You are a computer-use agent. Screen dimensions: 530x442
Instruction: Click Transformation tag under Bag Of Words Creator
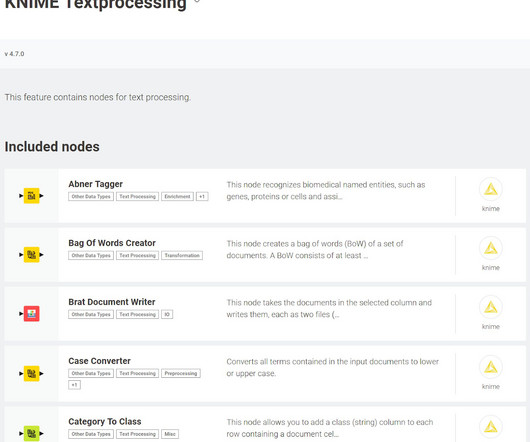[182, 255]
